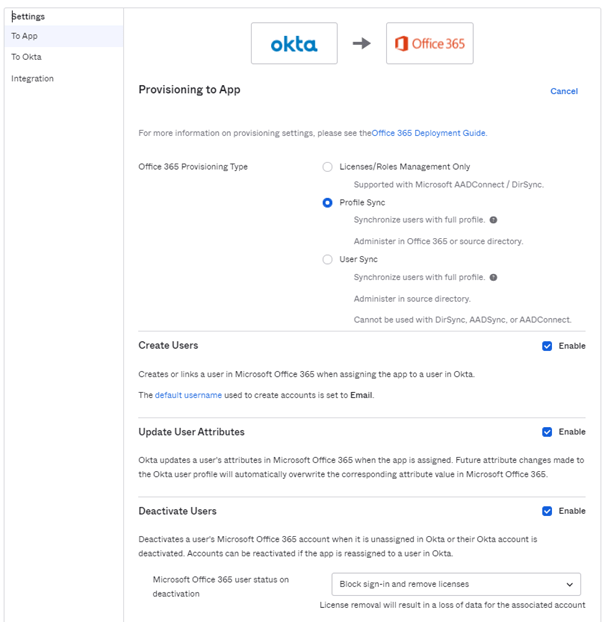605x622 pixels.
Task: Click the default username link
Action: point(188,395)
